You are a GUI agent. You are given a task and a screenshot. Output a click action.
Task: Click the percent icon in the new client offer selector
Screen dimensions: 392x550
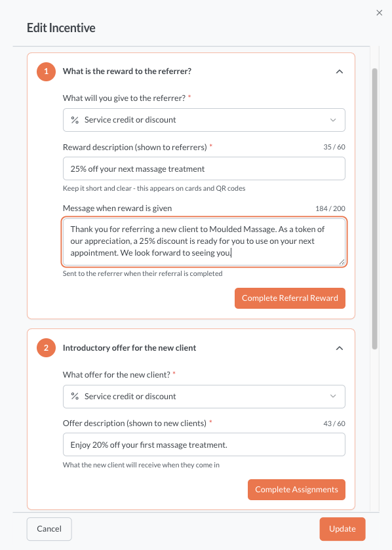tap(73, 397)
